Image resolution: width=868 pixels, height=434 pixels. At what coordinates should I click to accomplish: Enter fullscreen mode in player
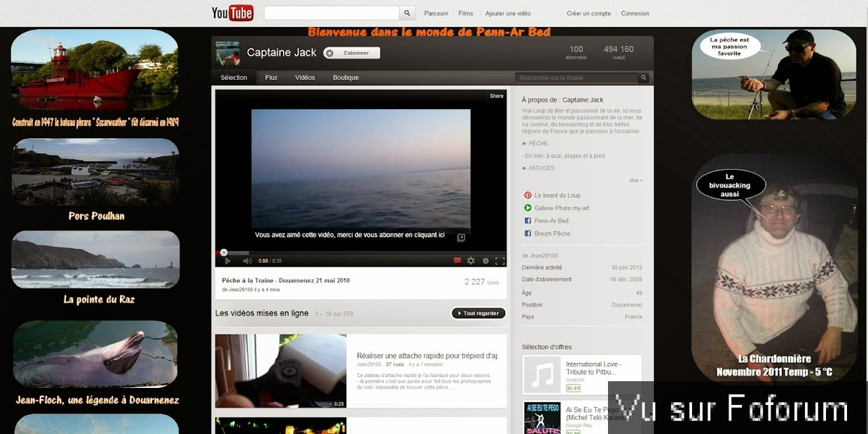tap(500, 261)
